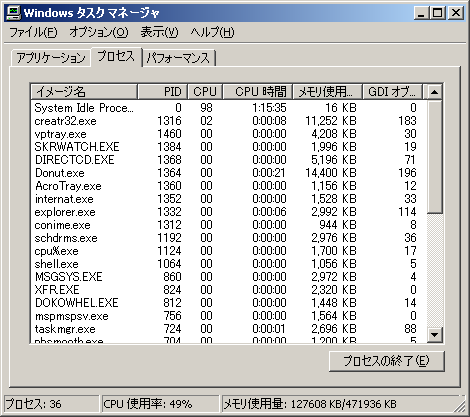This screenshot has height=417, width=470.
Task: Switch to the パフォーマンス tab
Action: pos(178,58)
